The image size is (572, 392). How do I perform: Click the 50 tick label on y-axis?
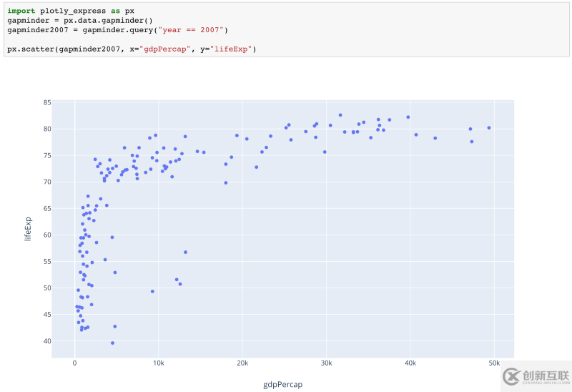coord(47,288)
